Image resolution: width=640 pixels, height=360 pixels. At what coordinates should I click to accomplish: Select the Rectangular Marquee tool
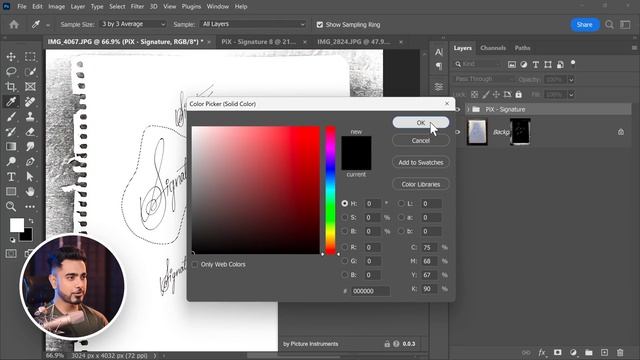pyautogui.click(x=30, y=56)
